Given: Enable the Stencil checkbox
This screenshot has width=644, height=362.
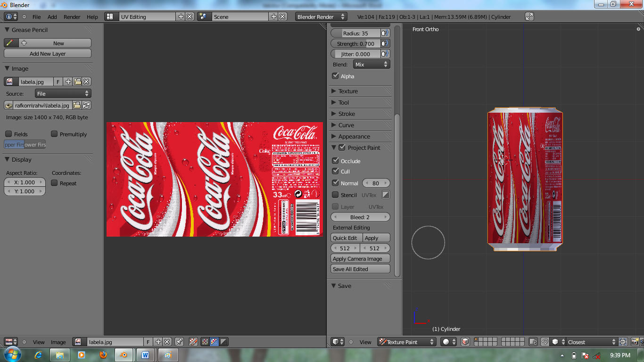Looking at the screenshot, I should click(335, 195).
